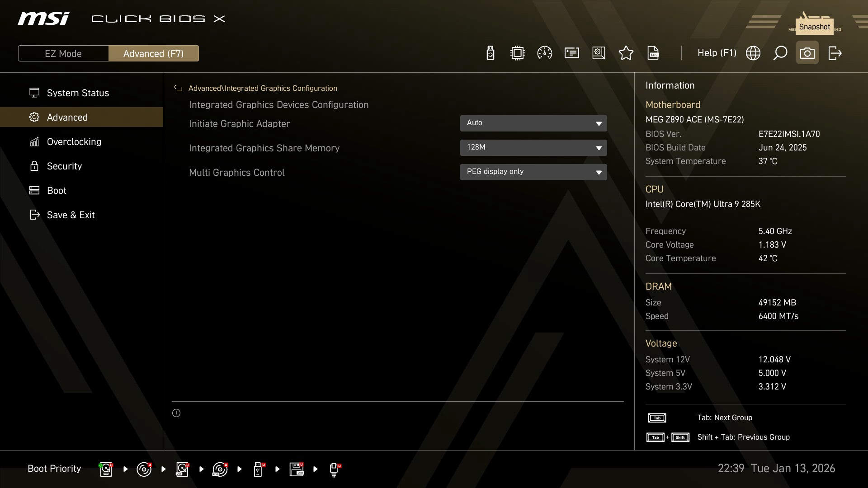868x488 pixels.
Task: Open the M-Flash USB update icon
Action: 490,53
